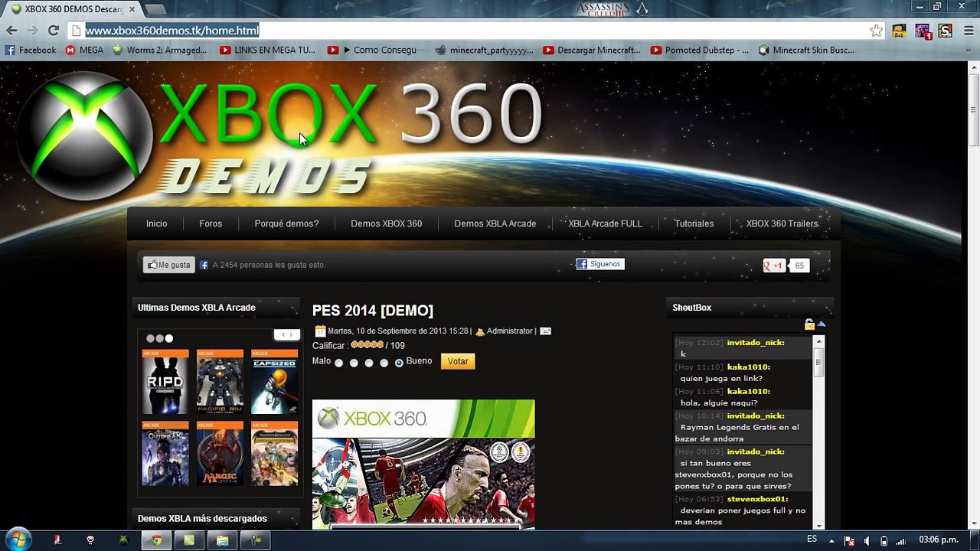Screen dimensions: 980x551
Task: Open the Tutoriales menu item
Action: [694, 223]
